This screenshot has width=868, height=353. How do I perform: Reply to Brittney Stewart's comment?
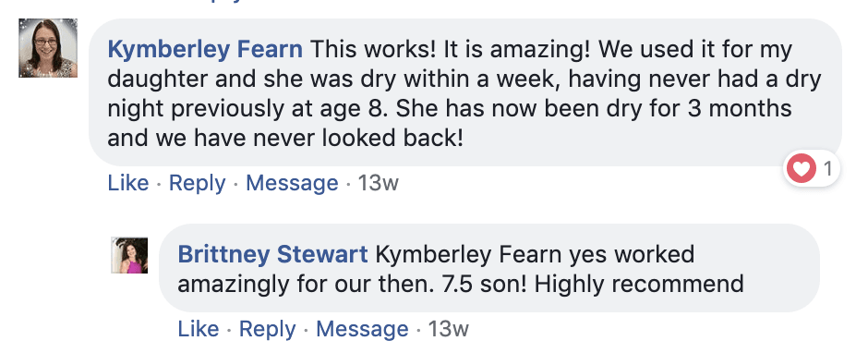268,330
